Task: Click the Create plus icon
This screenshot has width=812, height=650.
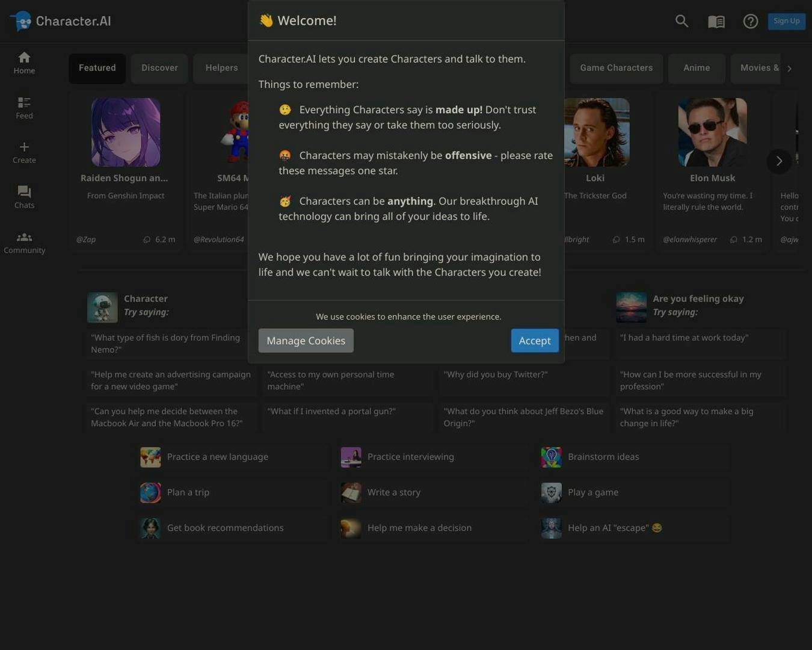Action: [24, 152]
